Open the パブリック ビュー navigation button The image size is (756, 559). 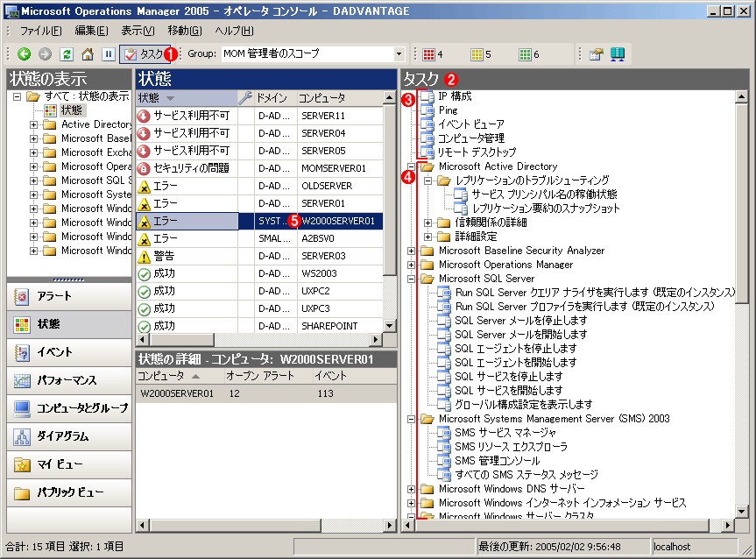pos(69,492)
